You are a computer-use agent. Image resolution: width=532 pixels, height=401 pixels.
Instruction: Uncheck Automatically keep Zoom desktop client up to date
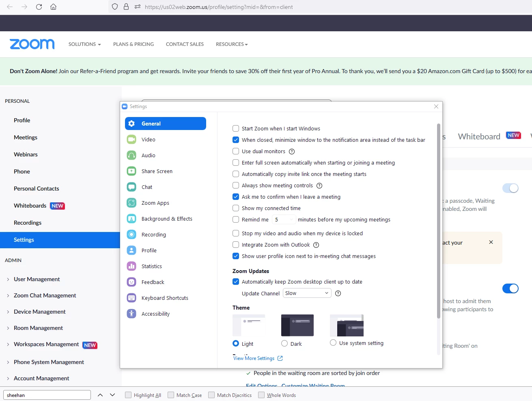click(236, 282)
